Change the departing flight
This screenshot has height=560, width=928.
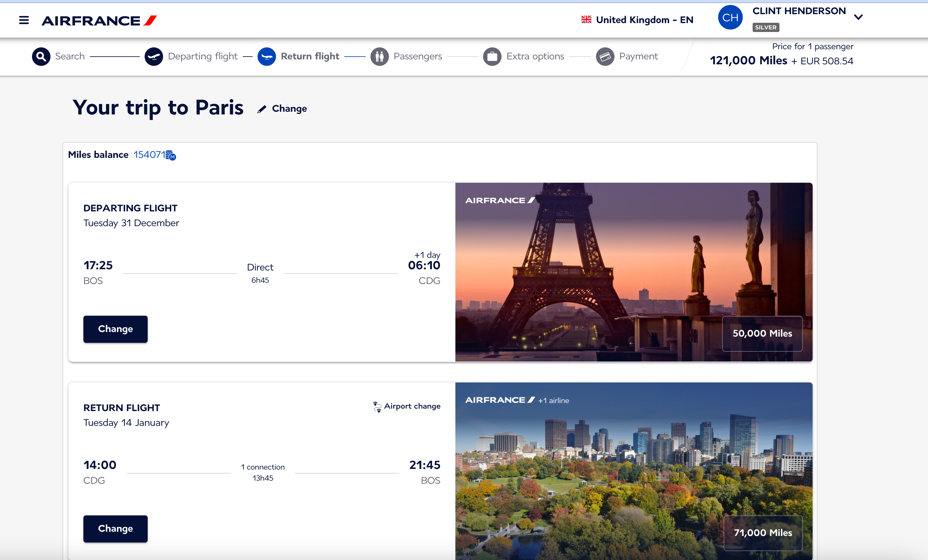pos(115,329)
